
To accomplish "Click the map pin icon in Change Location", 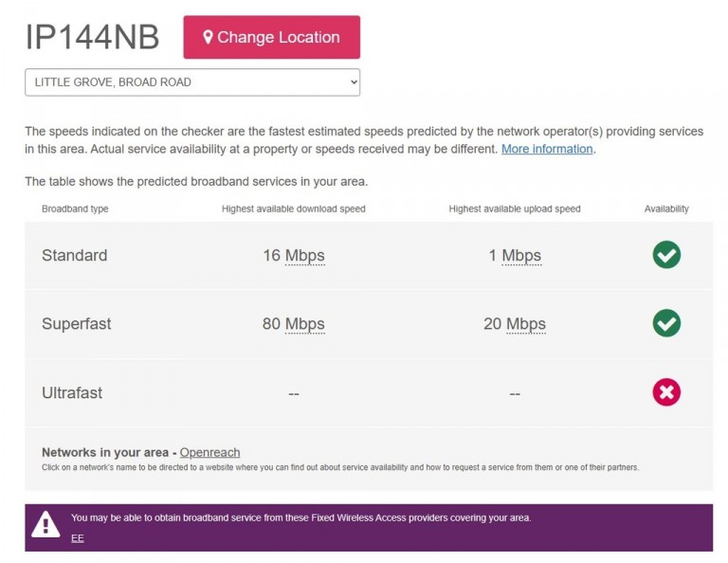I will (208, 37).
